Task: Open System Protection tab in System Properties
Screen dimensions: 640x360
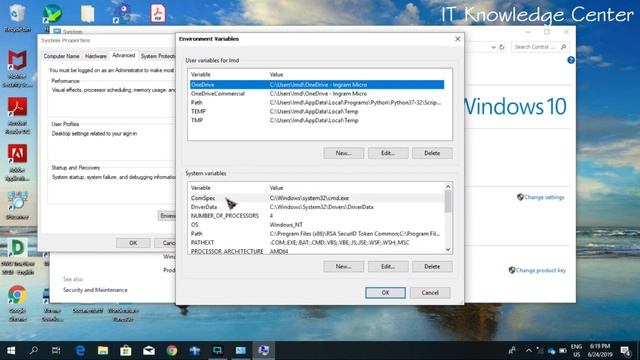Action: click(158, 56)
